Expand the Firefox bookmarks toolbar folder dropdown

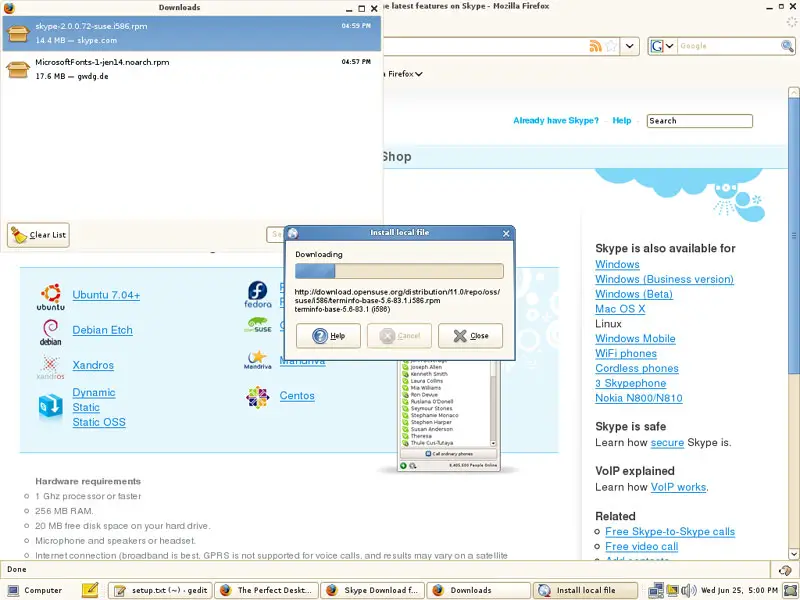418,74
